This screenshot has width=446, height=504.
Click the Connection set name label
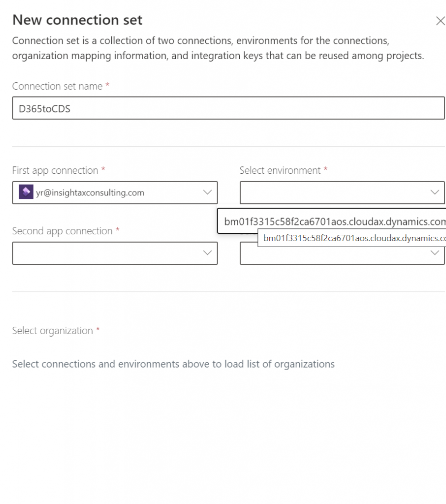point(57,86)
